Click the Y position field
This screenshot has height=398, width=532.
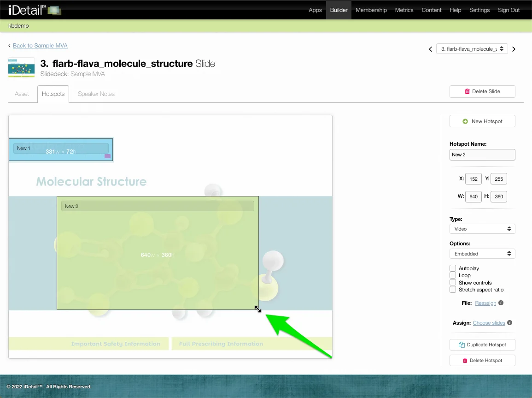[499, 179]
